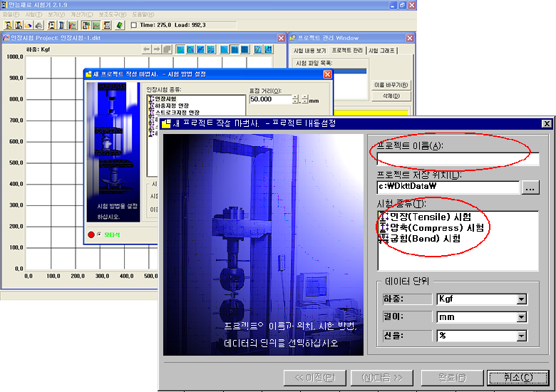Image resolution: width=556 pixels, height=392 pixels.
Task: Open the 파일(F) menu
Action: click(11, 14)
